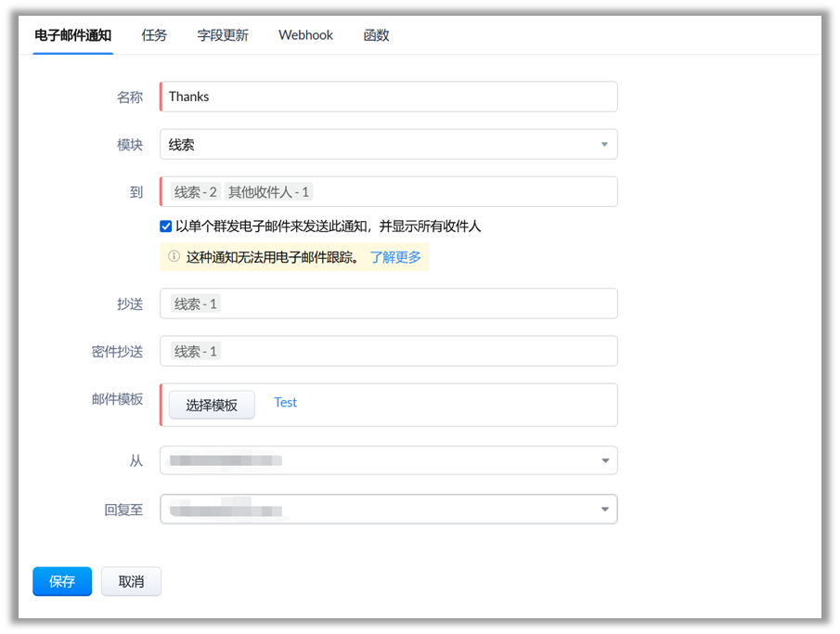Click the 线索 - 2 recipient tag
The image size is (840, 634).
pyautogui.click(x=196, y=192)
